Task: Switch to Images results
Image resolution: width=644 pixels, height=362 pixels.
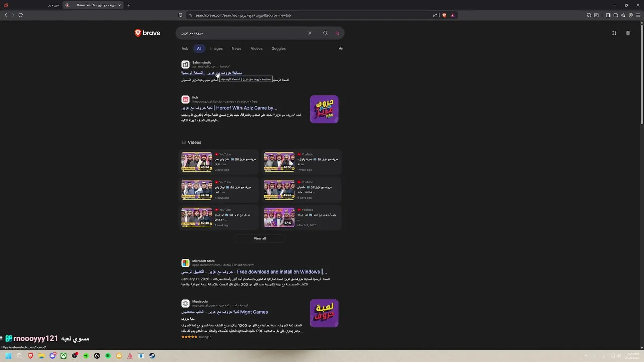Action: [216, 49]
